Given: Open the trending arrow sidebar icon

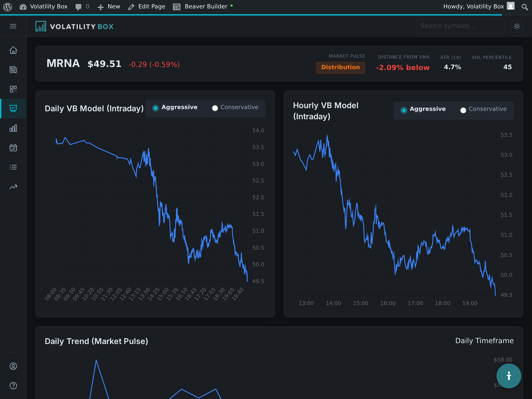Looking at the screenshot, I should coord(13,187).
